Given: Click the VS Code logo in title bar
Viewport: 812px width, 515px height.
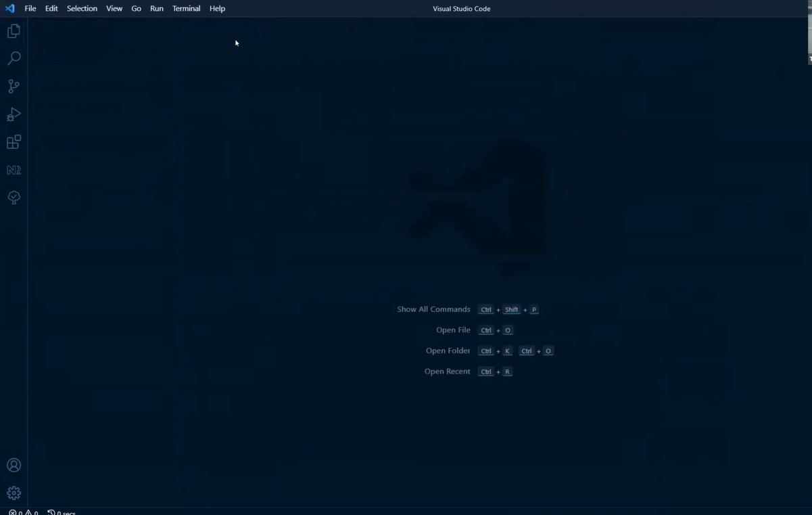Looking at the screenshot, I should click(9, 9).
